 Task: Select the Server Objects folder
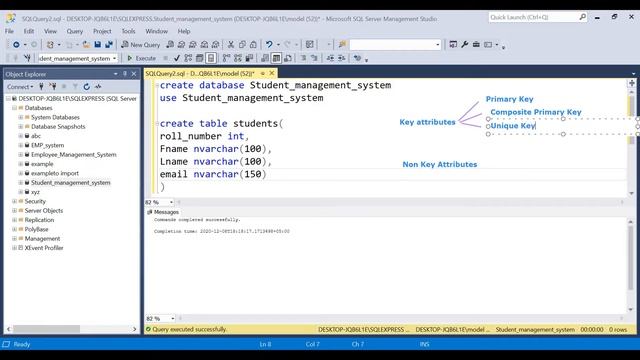tap(44, 211)
